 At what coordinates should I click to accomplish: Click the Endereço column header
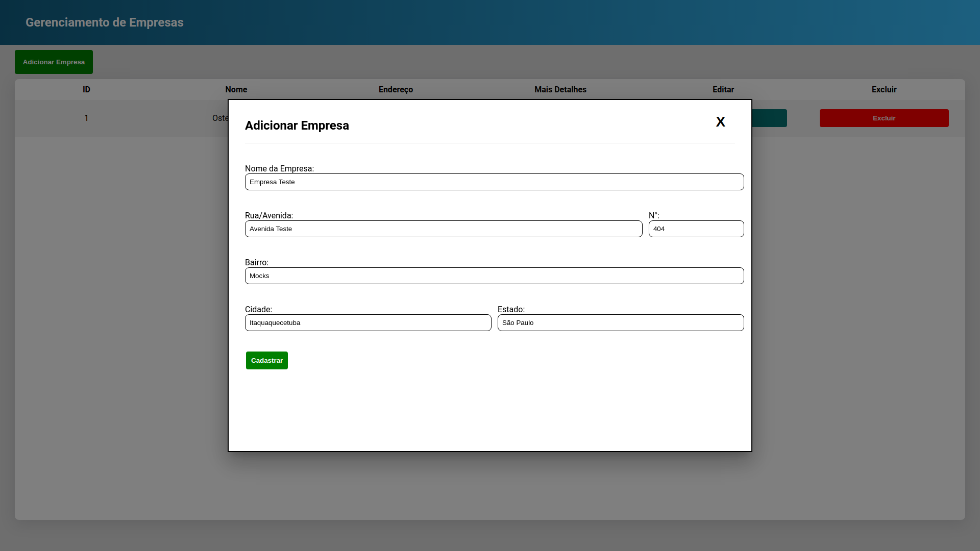396,89
